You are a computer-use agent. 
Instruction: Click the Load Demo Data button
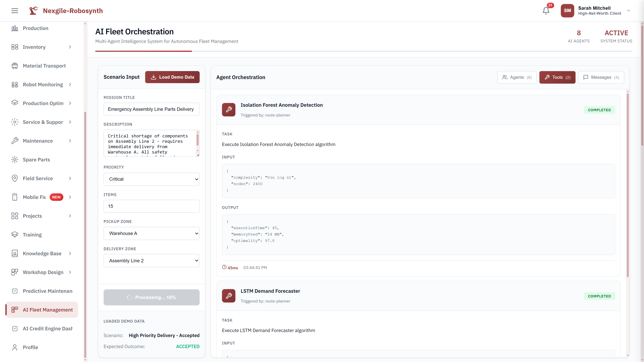[172, 77]
